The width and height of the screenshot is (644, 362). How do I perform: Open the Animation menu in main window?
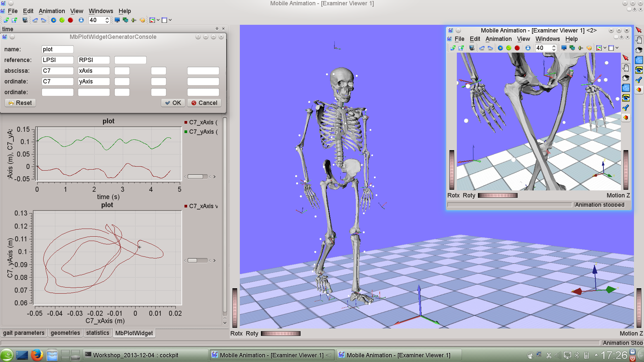[52, 11]
